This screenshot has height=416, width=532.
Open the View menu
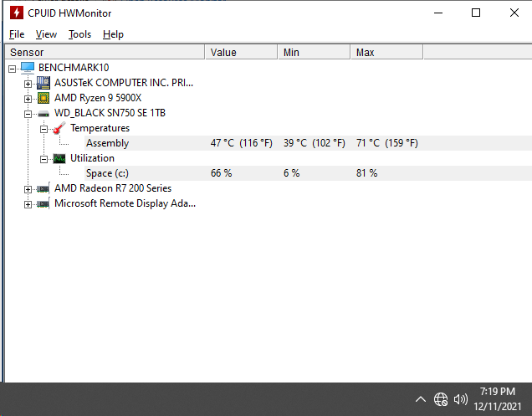[x=46, y=34]
